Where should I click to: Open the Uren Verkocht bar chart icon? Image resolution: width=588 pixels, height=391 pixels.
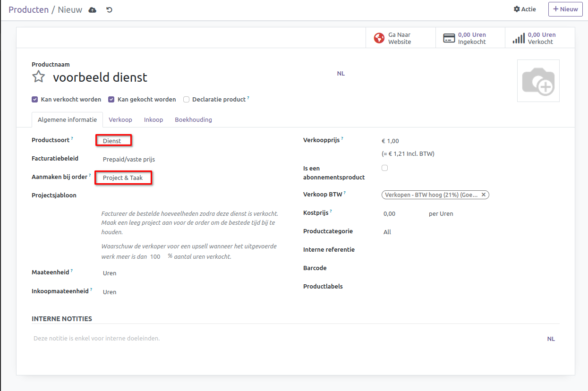coord(519,38)
